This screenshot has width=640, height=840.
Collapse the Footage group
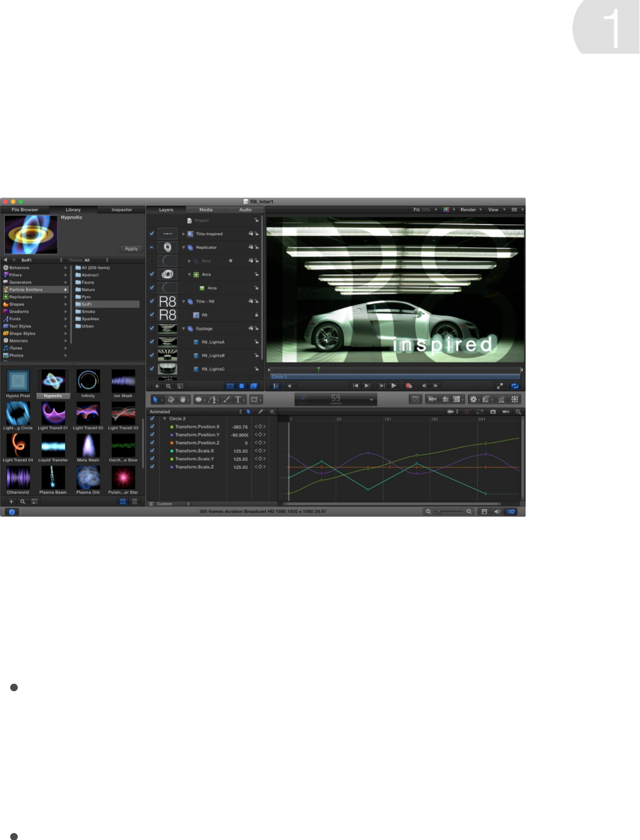(184, 329)
